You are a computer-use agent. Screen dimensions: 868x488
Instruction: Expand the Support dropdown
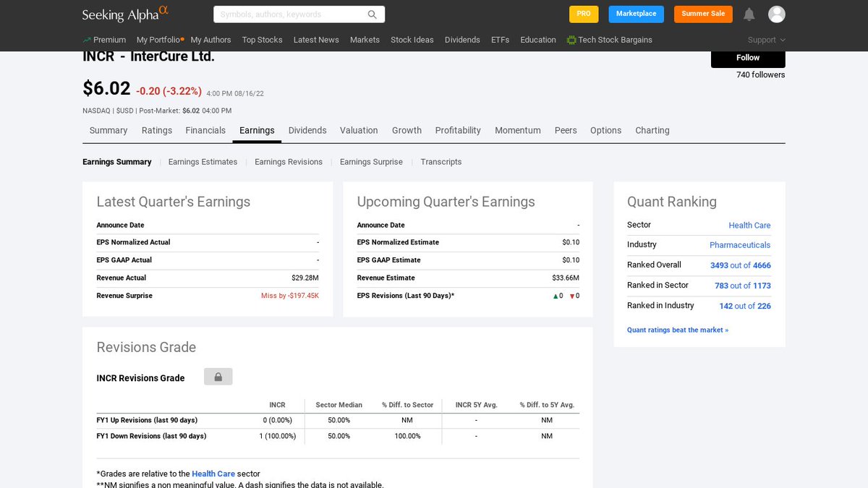(x=767, y=40)
